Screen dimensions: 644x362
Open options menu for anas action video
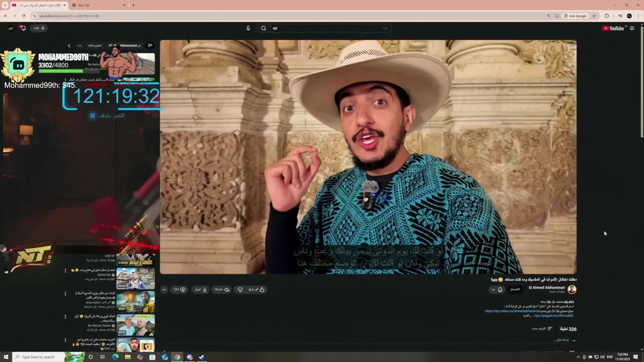click(65, 294)
